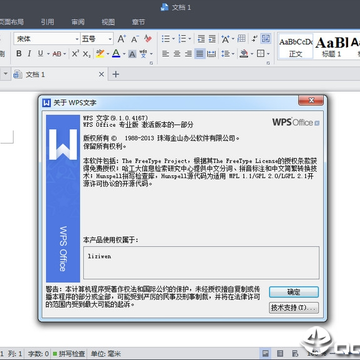Click the line spacing icon
The height and width of the screenshot is (360, 360).
(225, 53)
